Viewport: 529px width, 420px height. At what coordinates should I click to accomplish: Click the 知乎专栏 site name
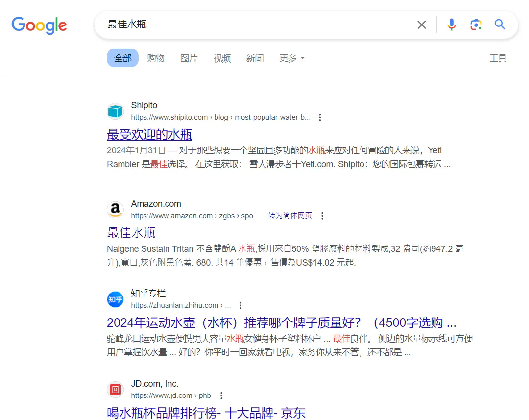[148, 294]
